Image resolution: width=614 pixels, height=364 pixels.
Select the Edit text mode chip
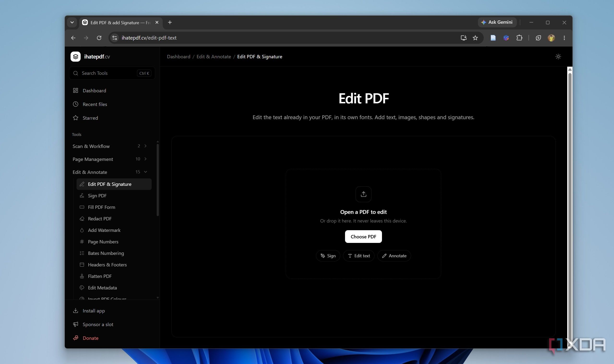pos(358,256)
